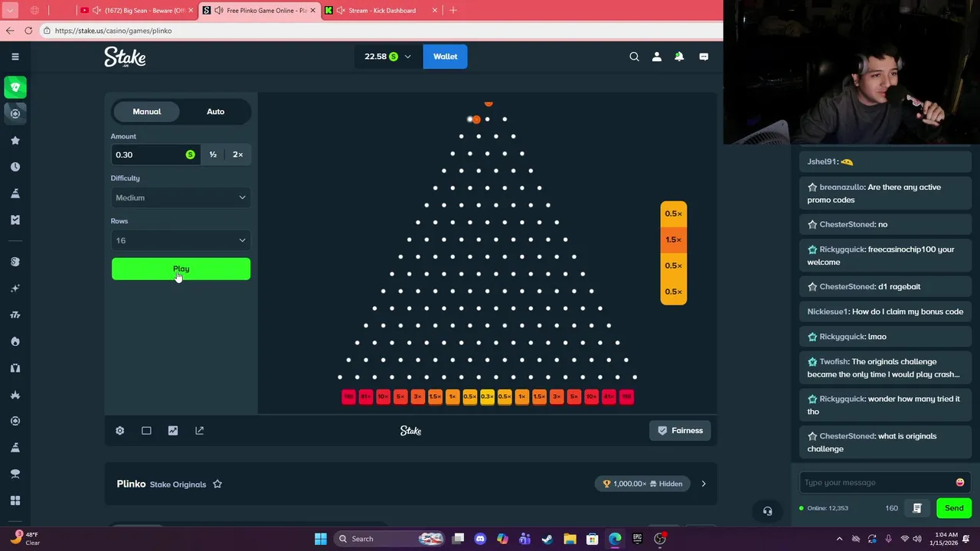Open chat rules icon beside Send
Screen dimensions: 980x551
point(916,508)
